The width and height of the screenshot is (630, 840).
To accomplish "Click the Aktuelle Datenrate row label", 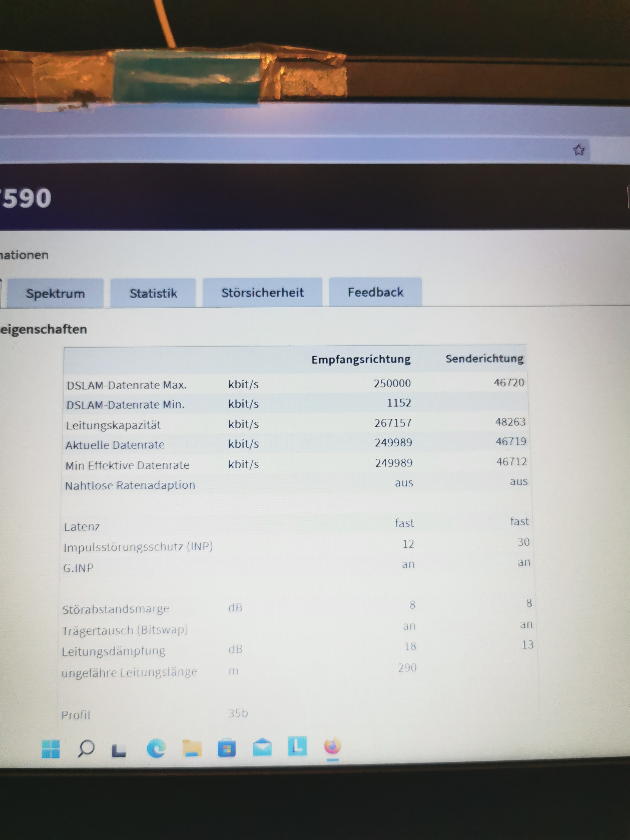I will point(115,445).
